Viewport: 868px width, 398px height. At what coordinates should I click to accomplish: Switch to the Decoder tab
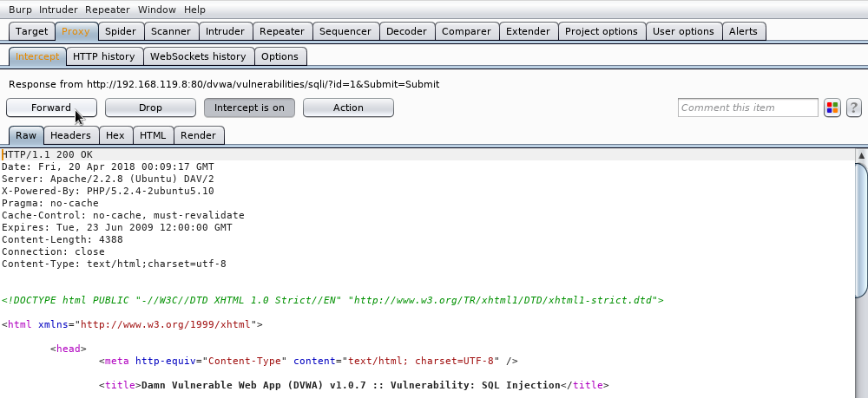click(406, 31)
